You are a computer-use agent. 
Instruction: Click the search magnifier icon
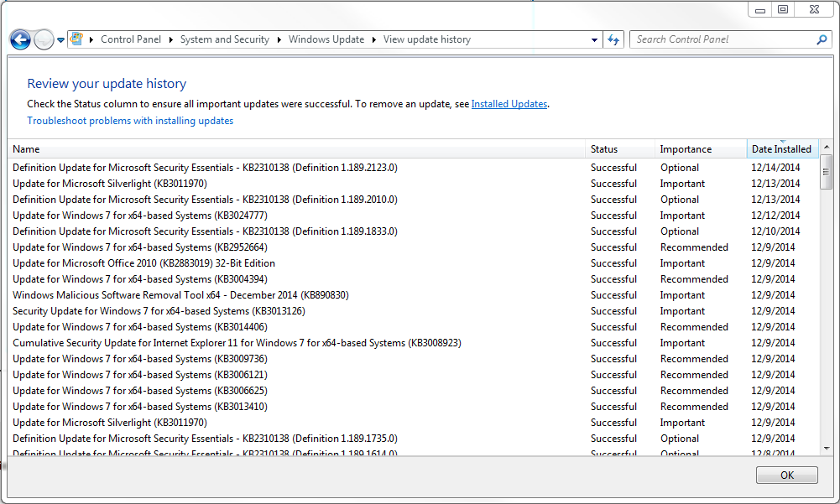pos(822,39)
